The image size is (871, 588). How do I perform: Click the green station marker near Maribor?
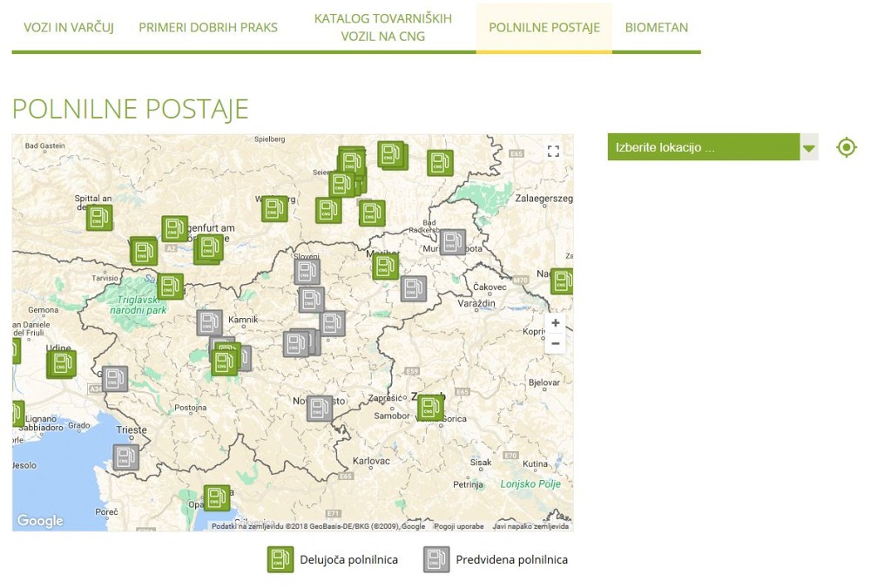[385, 267]
